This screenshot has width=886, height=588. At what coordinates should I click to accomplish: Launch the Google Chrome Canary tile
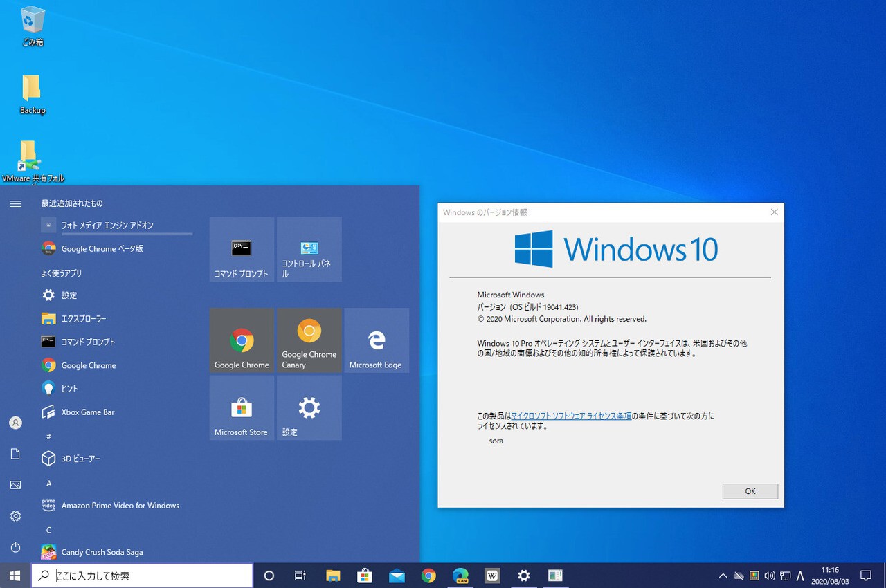pos(309,340)
